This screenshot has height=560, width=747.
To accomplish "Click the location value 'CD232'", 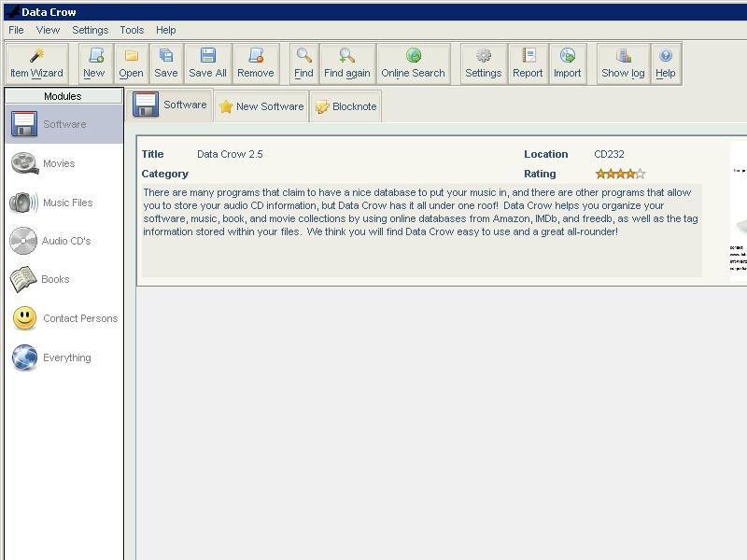I will point(610,154).
